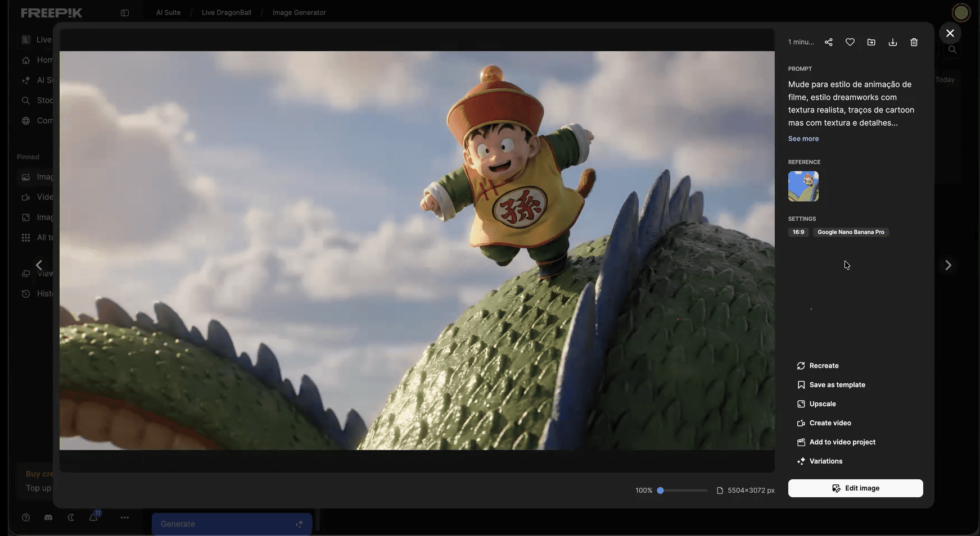Screen dimensions: 980x536
Task: Open the reference image thumbnail
Action: [x=803, y=187]
